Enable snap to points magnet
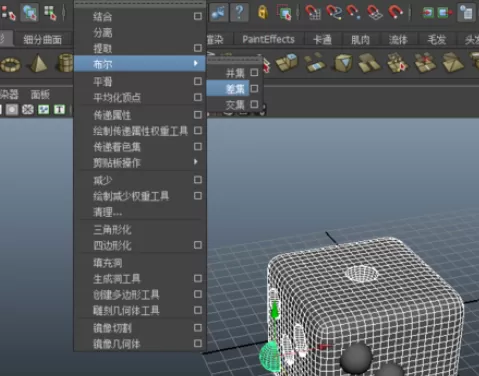Screen dimensions: 479x376 point(354,13)
